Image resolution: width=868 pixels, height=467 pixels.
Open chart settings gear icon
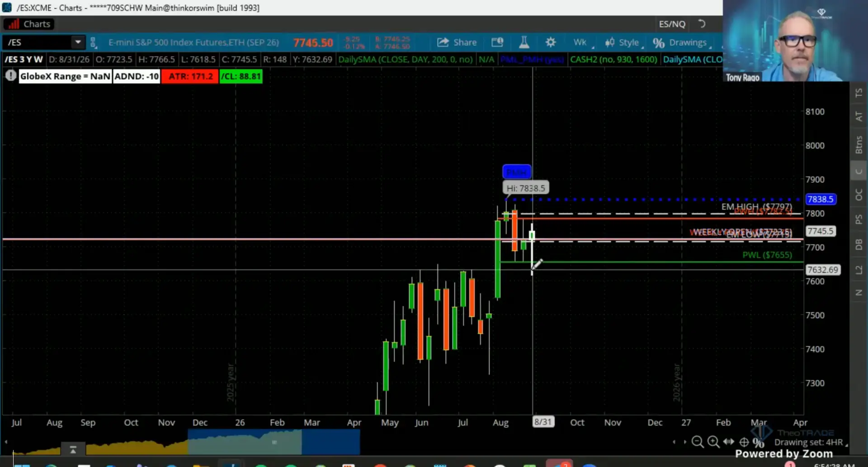[550, 43]
